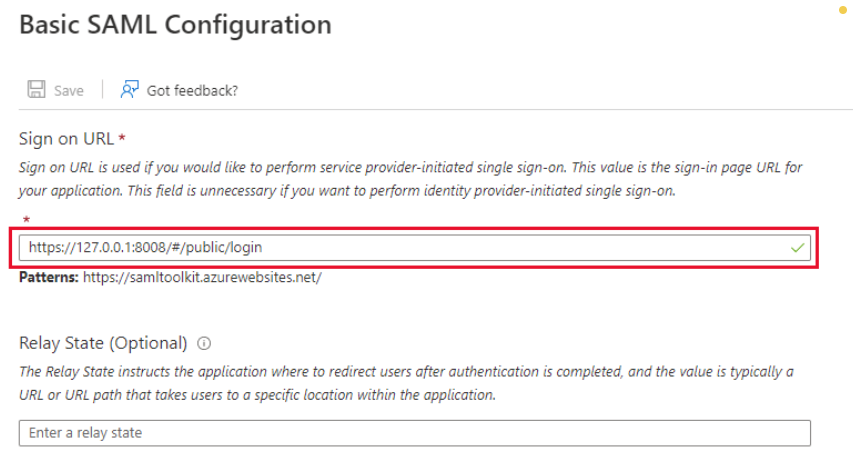
Task: Focus the Sign on URL input field
Action: 415,248
